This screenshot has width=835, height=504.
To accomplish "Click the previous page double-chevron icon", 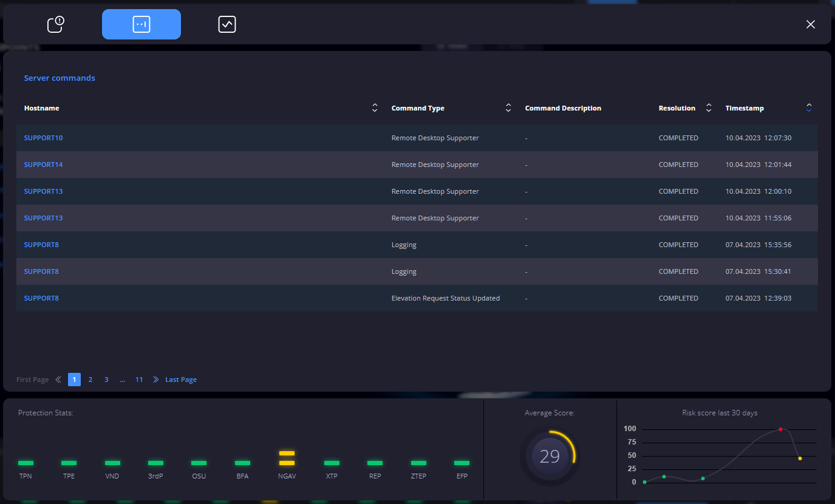I will pyautogui.click(x=58, y=380).
